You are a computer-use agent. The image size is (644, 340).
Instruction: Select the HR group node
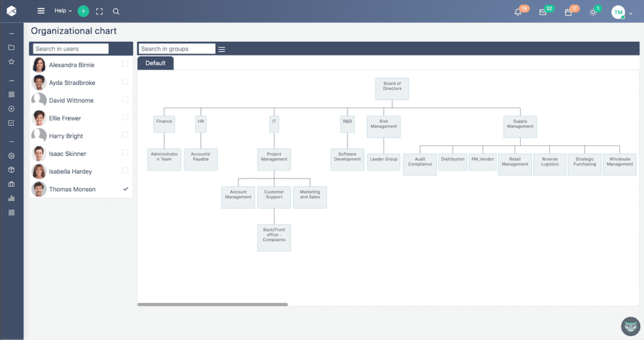[x=201, y=124]
